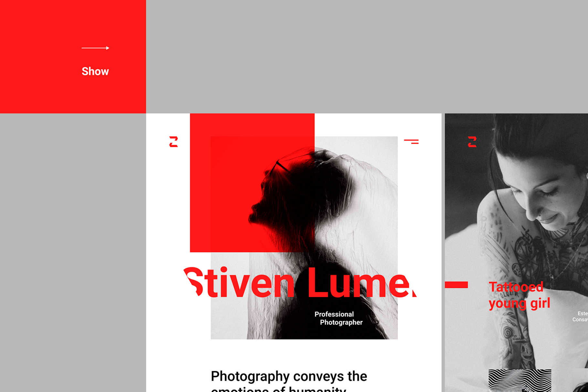This screenshot has height=392, width=588.
Task: Click the Tattooed young girl title
Action: pyautogui.click(x=519, y=295)
